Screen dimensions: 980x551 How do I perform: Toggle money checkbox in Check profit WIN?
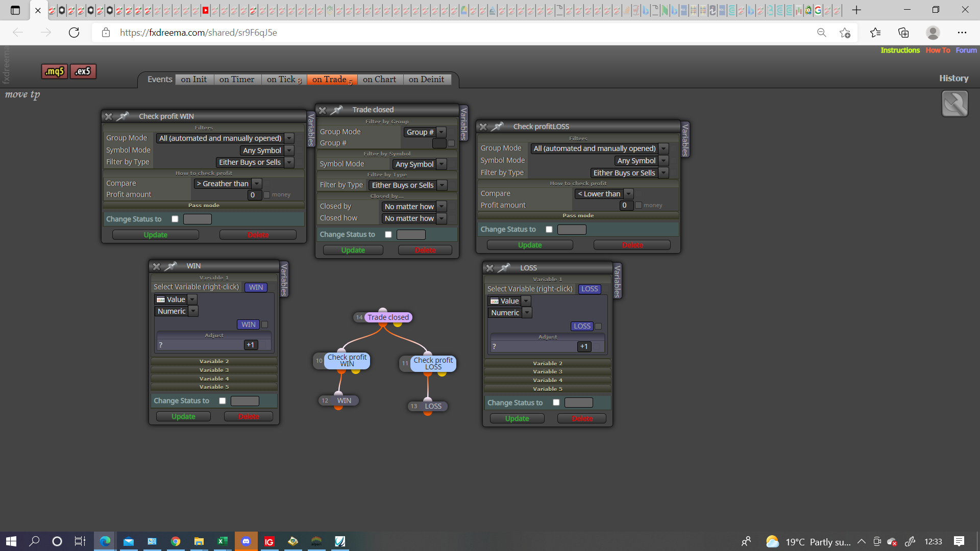(266, 195)
